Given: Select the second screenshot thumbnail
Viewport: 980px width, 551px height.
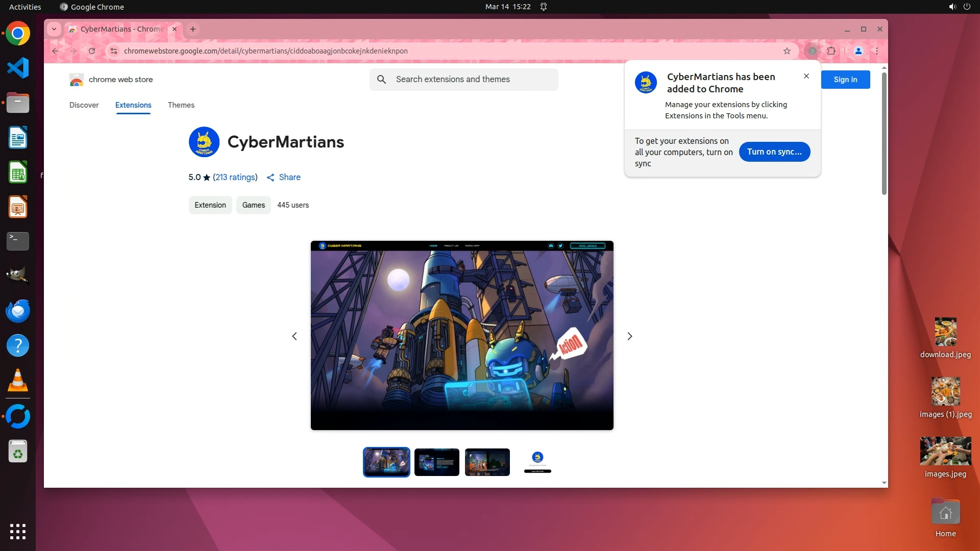Looking at the screenshot, I should (436, 462).
